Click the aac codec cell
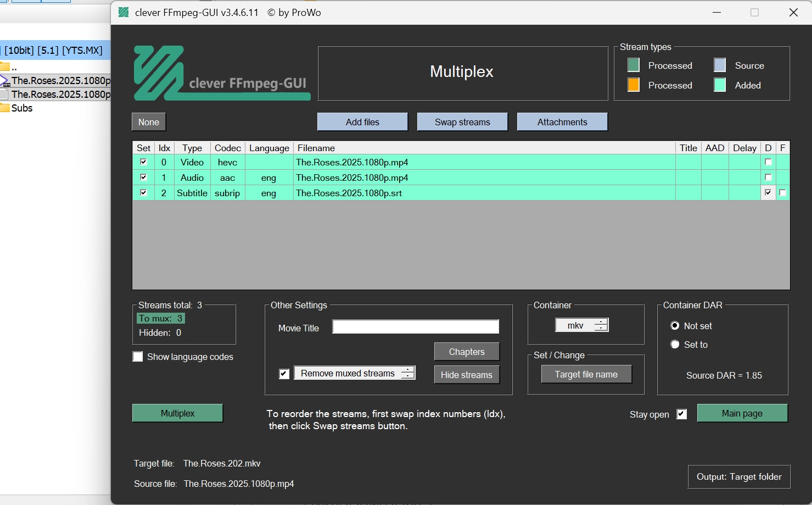812x505 pixels. [227, 177]
